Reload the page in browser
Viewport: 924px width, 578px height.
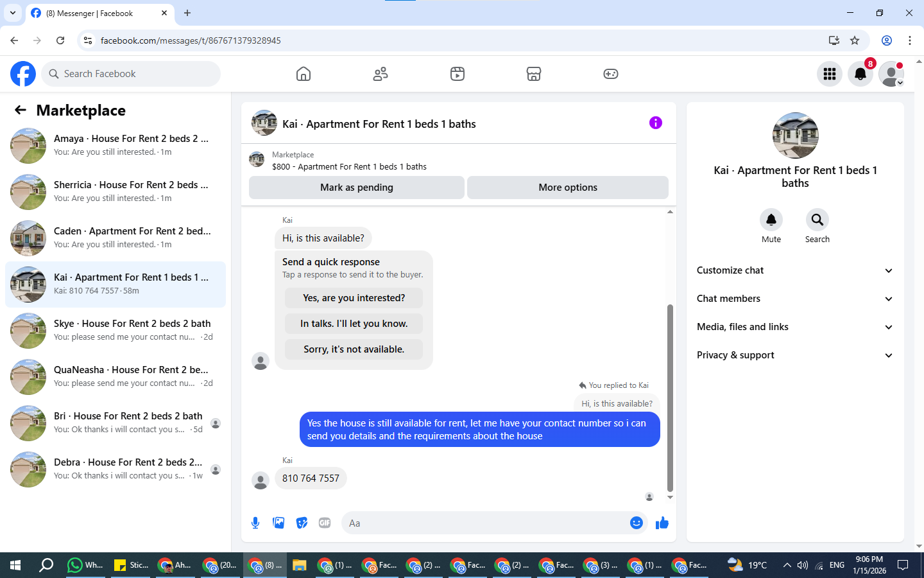[x=60, y=40]
